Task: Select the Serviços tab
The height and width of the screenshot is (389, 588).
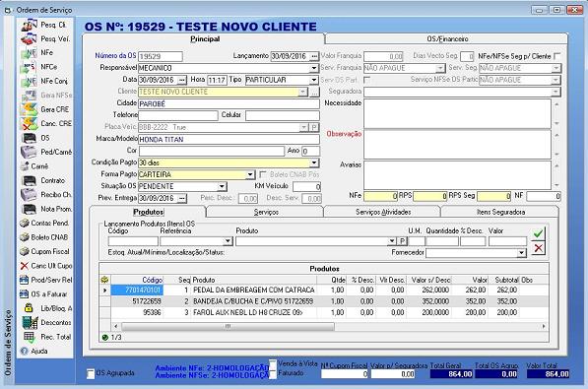Action: coord(266,212)
